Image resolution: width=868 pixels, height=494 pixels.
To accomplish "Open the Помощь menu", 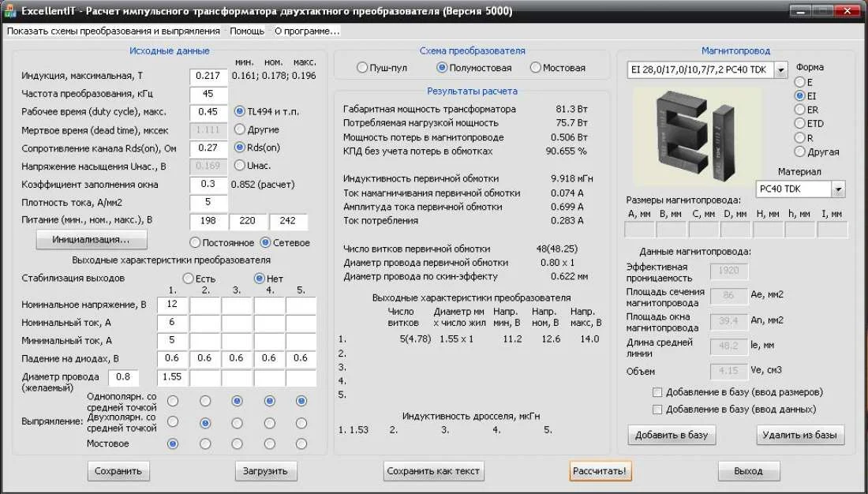I will pyautogui.click(x=247, y=31).
